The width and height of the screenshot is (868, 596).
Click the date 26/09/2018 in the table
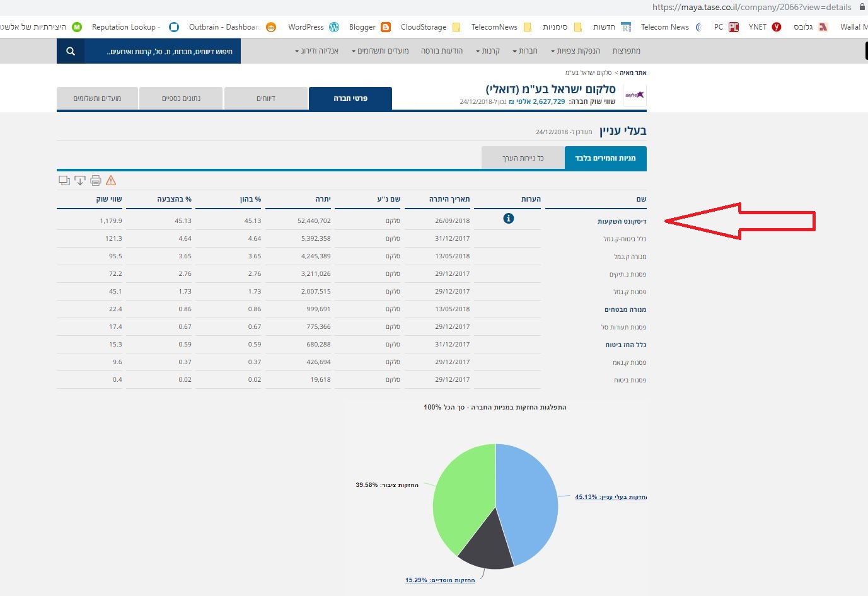click(452, 221)
